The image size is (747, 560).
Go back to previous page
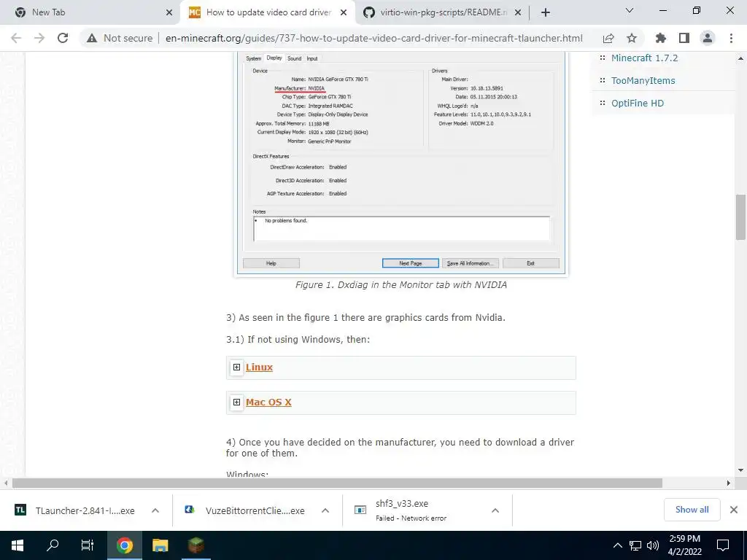[x=16, y=38]
